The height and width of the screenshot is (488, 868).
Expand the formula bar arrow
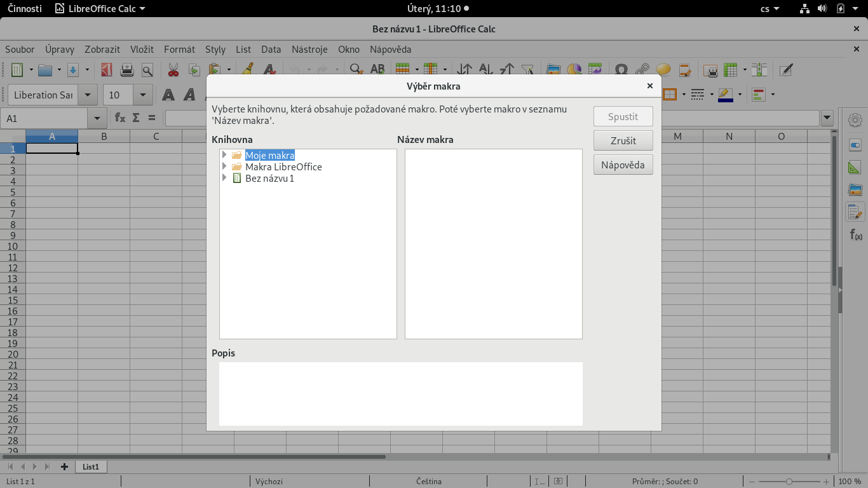pyautogui.click(x=827, y=118)
